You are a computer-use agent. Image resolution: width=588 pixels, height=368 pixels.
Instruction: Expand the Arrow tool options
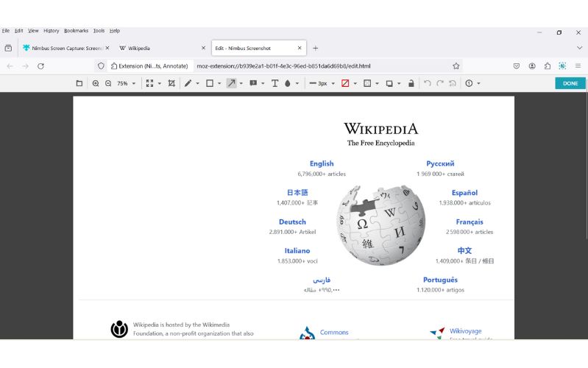click(241, 83)
